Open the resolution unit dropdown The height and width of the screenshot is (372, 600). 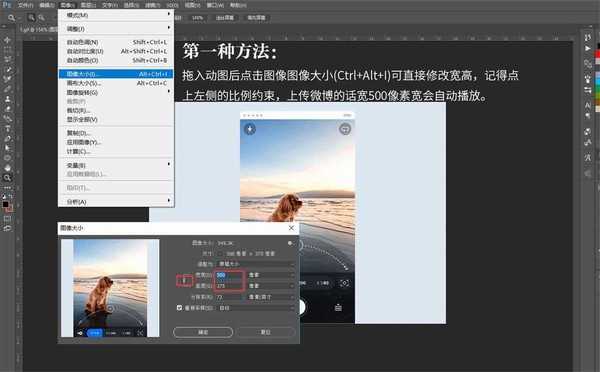point(271,297)
